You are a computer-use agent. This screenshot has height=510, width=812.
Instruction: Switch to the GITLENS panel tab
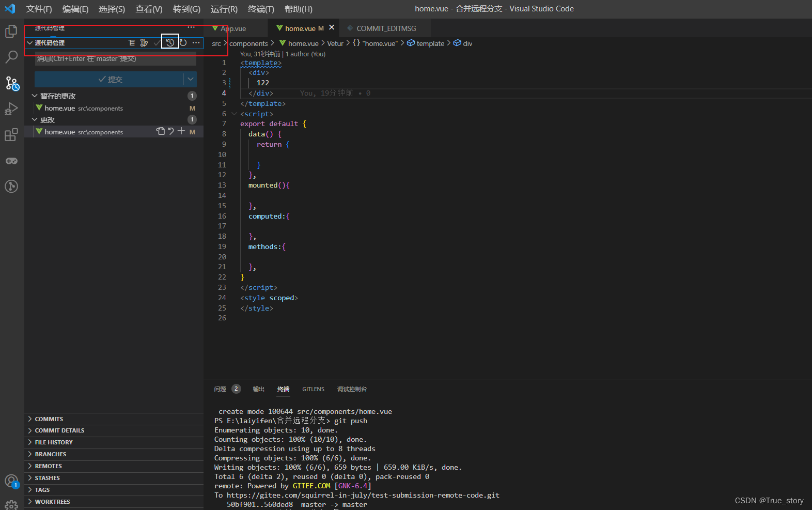[x=314, y=389]
